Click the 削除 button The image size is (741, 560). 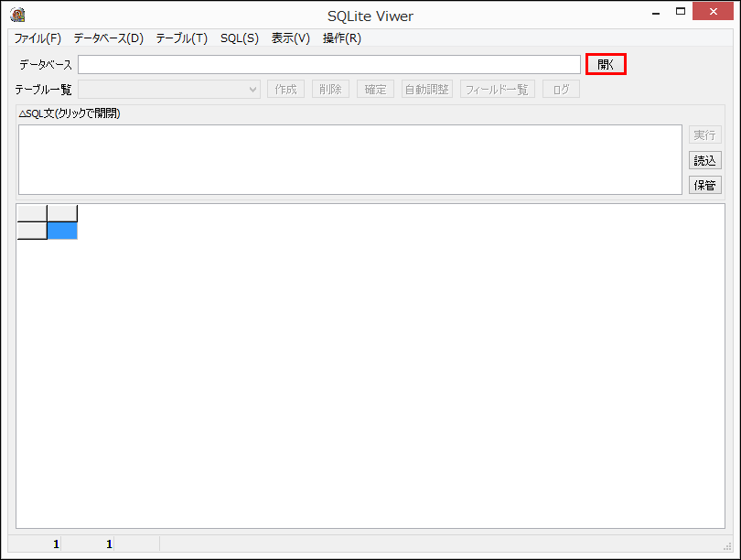click(330, 90)
